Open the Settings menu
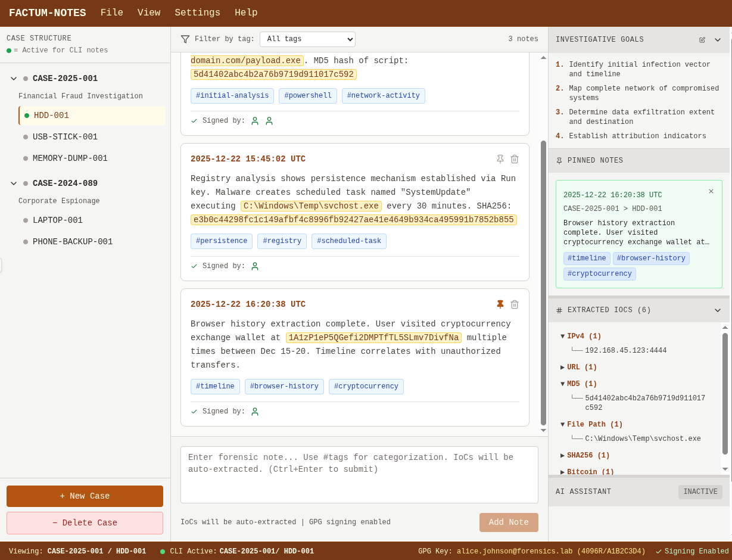 click(197, 13)
